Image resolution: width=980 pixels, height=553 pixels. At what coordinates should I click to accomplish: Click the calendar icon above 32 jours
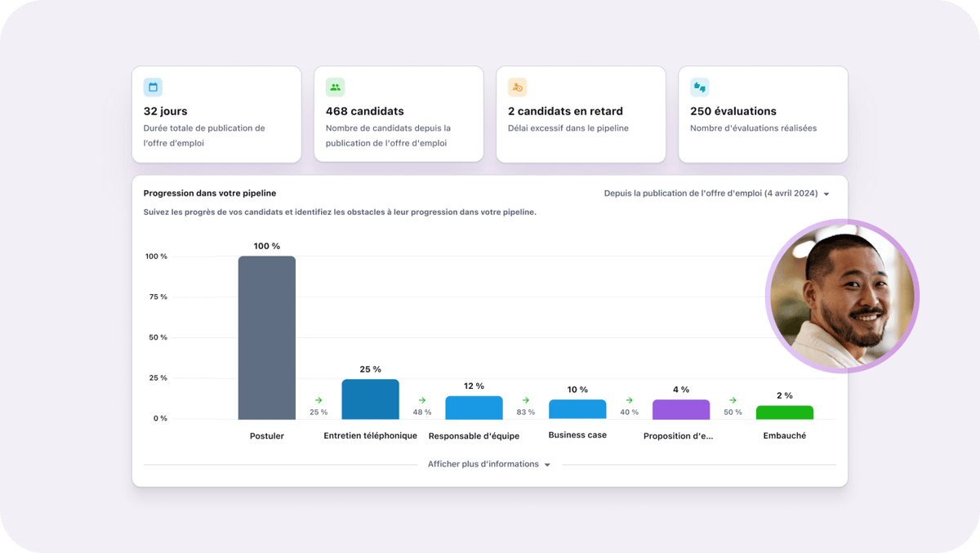coord(153,87)
